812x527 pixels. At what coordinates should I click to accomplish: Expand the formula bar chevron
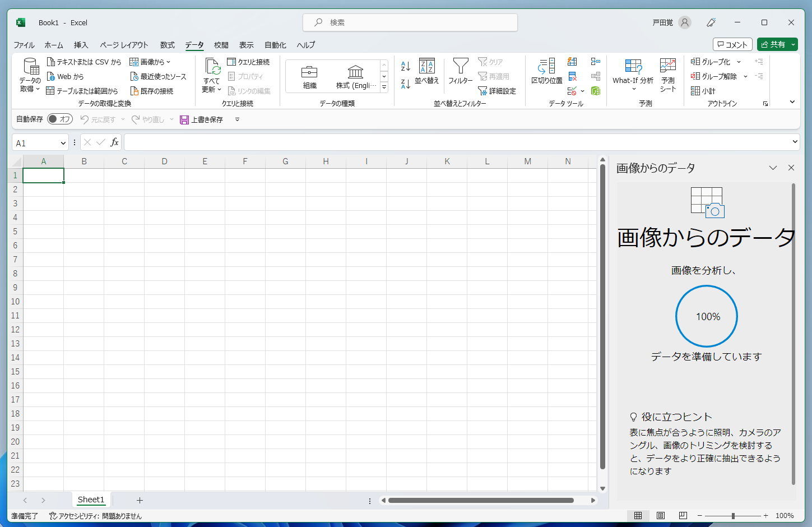(795, 142)
